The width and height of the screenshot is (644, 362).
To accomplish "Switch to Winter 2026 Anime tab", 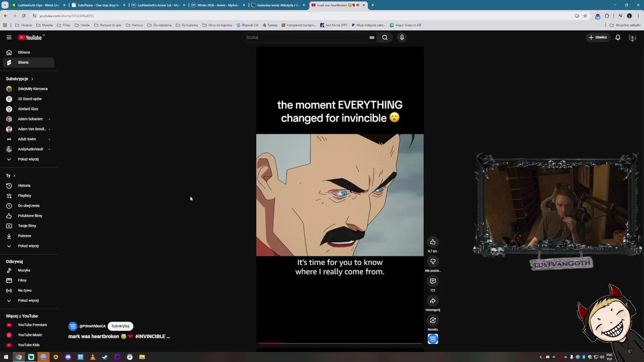I will click(x=218, y=5).
